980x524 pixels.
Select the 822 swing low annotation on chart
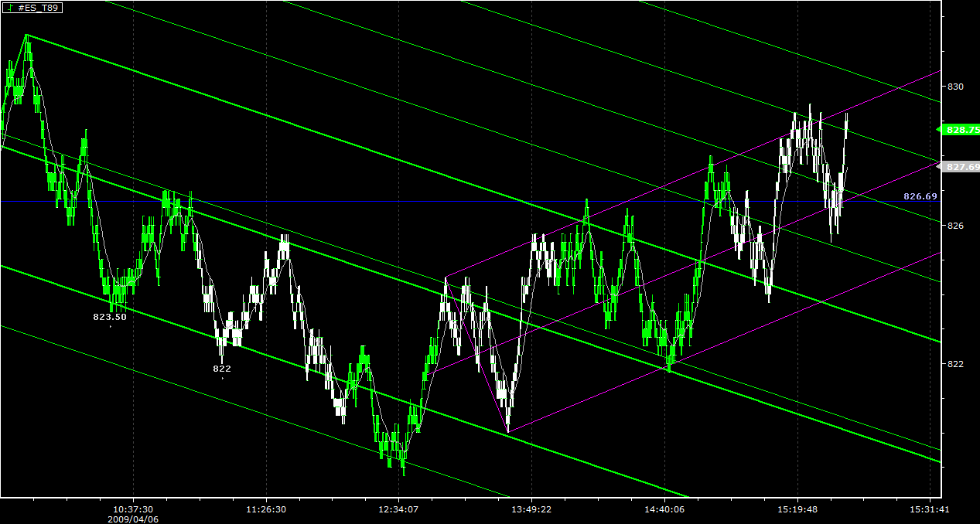pos(222,369)
